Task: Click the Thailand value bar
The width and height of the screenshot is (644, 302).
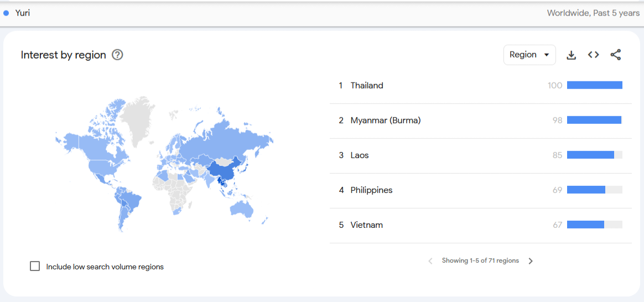Action: (x=595, y=85)
